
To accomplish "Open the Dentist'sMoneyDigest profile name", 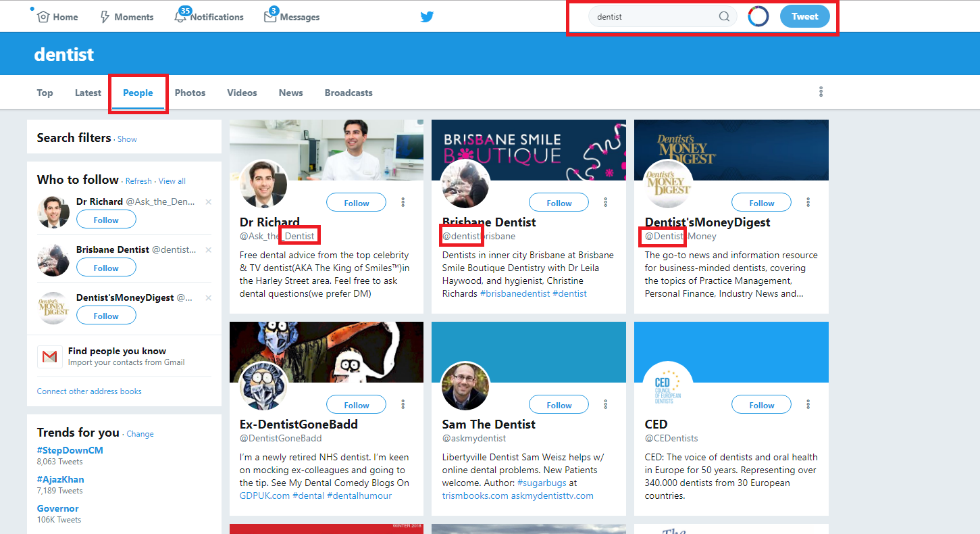I will pyautogui.click(x=708, y=222).
